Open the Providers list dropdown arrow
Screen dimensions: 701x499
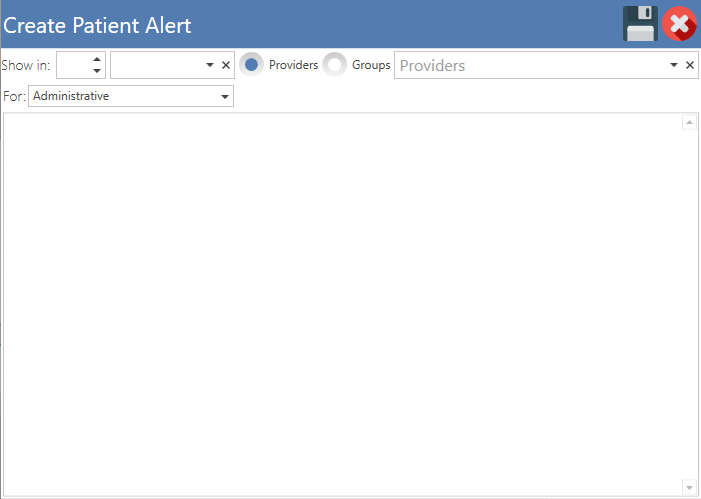click(x=674, y=65)
